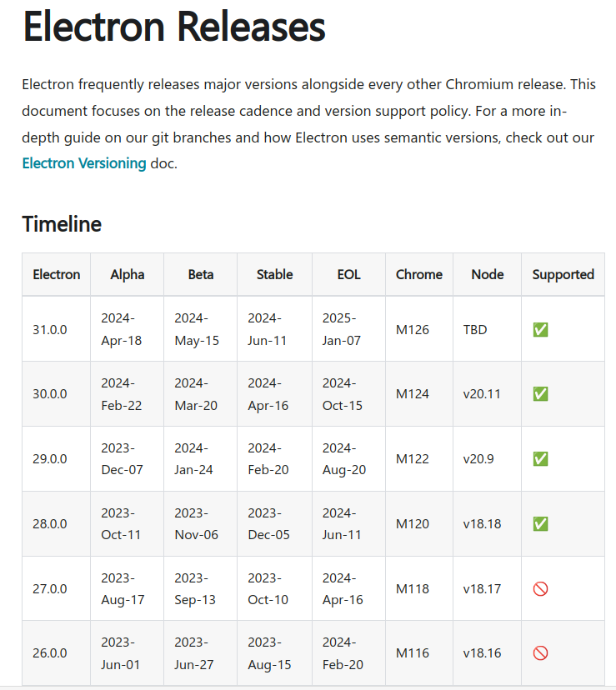Click the red prohibited icon for 27.0.0
This screenshot has width=616, height=690.
coord(540,589)
